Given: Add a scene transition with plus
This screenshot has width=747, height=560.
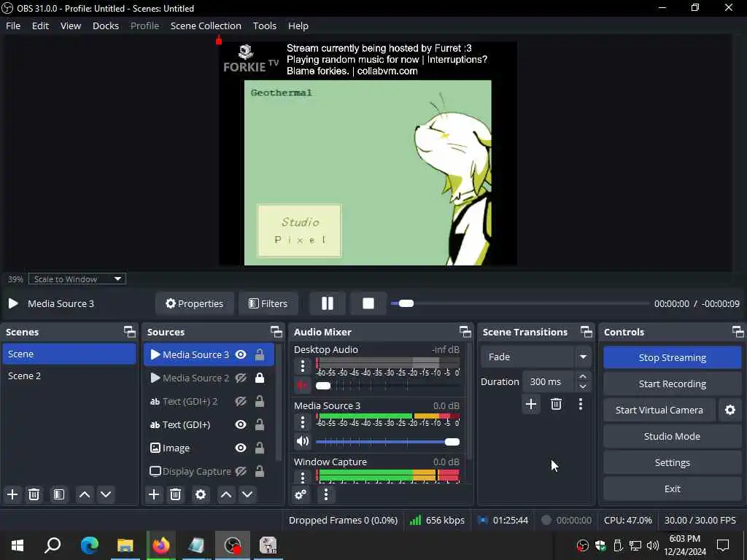Looking at the screenshot, I should coord(531,404).
